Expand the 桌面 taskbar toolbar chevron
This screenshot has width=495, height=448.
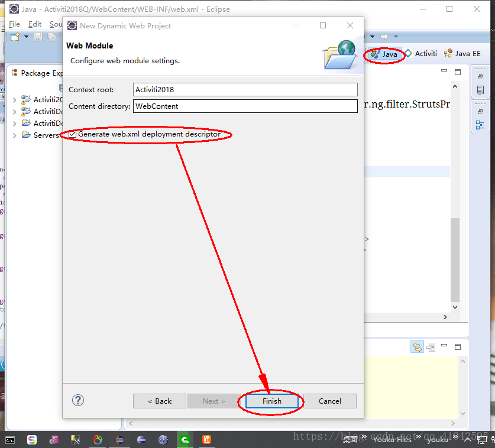pyautogui.click(x=364, y=436)
